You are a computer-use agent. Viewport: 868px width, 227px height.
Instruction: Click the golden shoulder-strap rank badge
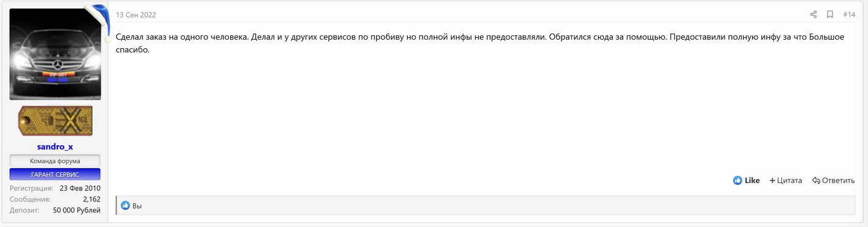(x=56, y=120)
